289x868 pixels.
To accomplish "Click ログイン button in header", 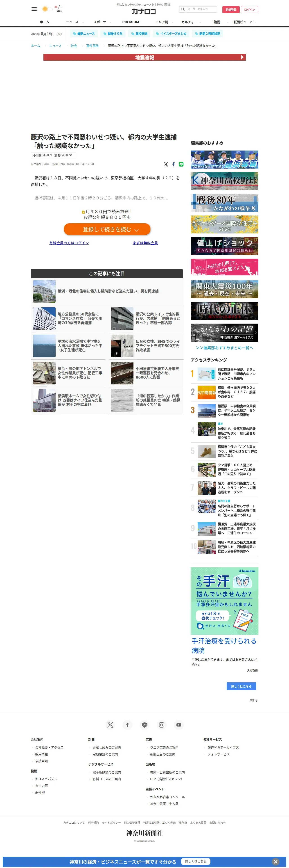I will pos(250,9).
